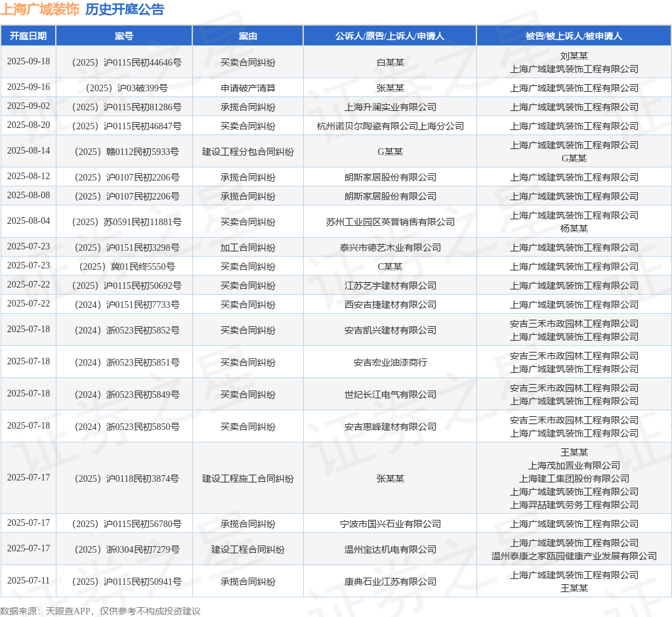Screen dimensions: 672x617
Task: Click plaintiff 安吉宏业油漆商行
Action: coord(390,363)
